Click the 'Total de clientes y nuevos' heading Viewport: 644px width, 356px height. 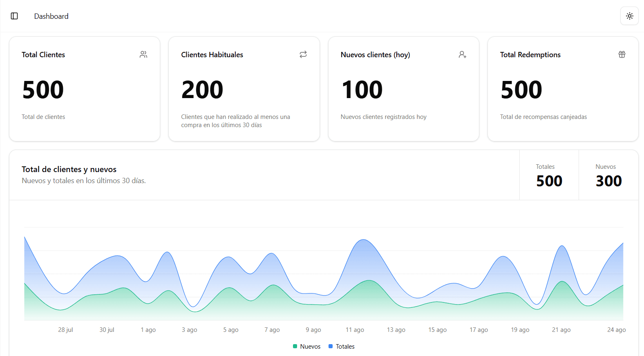point(69,169)
